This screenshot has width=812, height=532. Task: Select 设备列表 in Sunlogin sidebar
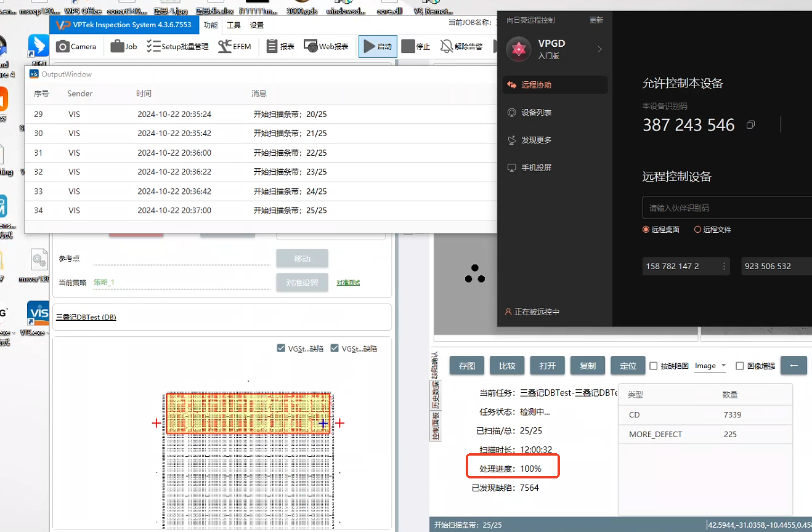[536, 113]
